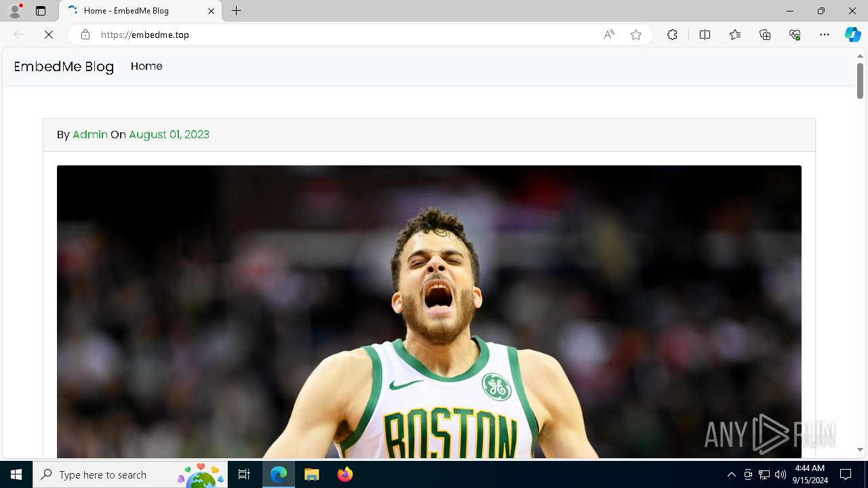Open Settings and more ellipsis menu
This screenshot has height=488, width=868.
pos(825,35)
